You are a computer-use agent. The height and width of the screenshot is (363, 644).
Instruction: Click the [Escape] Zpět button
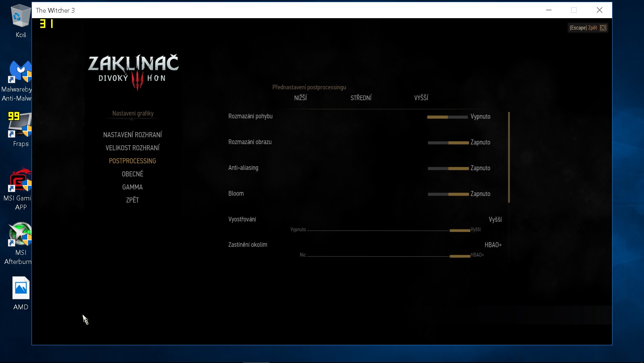(587, 28)
